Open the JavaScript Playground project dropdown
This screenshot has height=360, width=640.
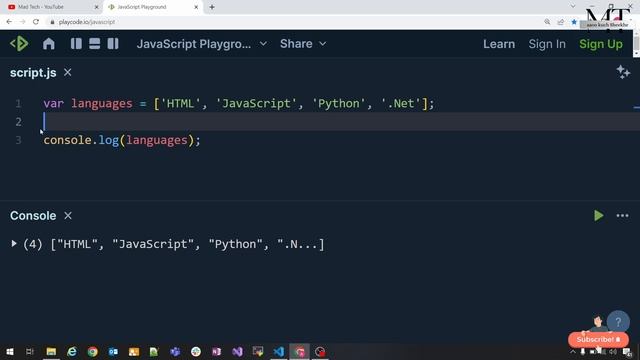tap(202, 44)
